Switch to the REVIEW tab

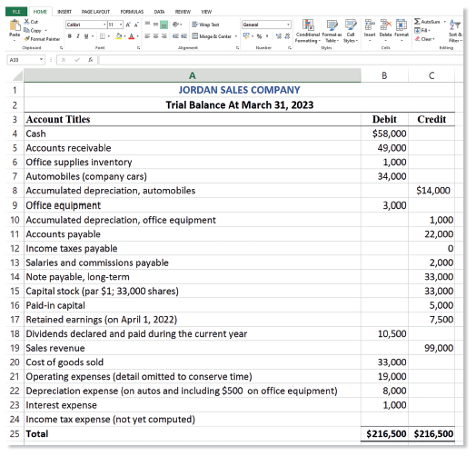(x=183, y=12)
